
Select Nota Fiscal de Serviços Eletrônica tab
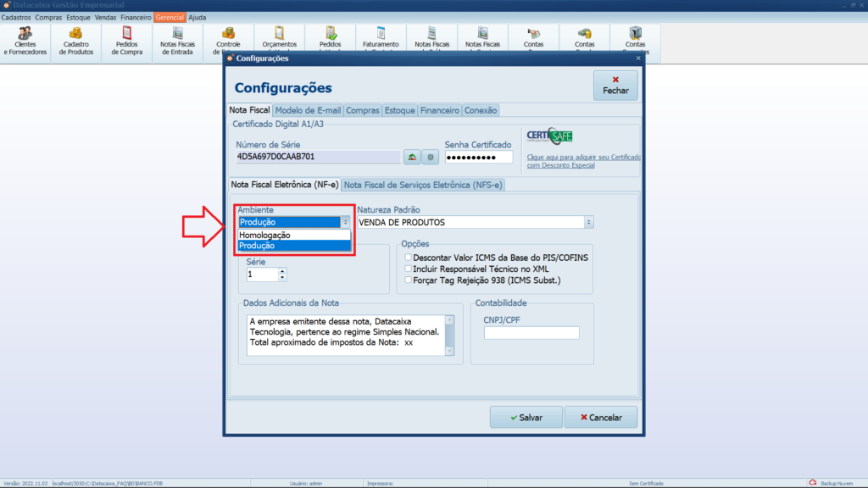423,186
